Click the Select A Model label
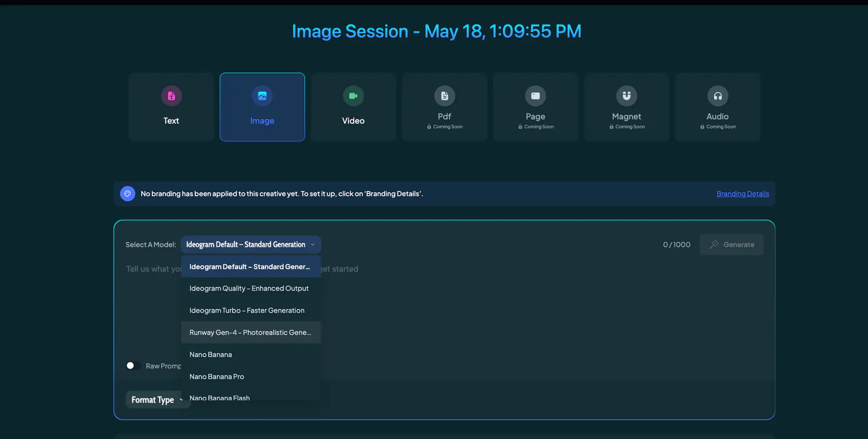868x439 pixels. coord(151,245)
